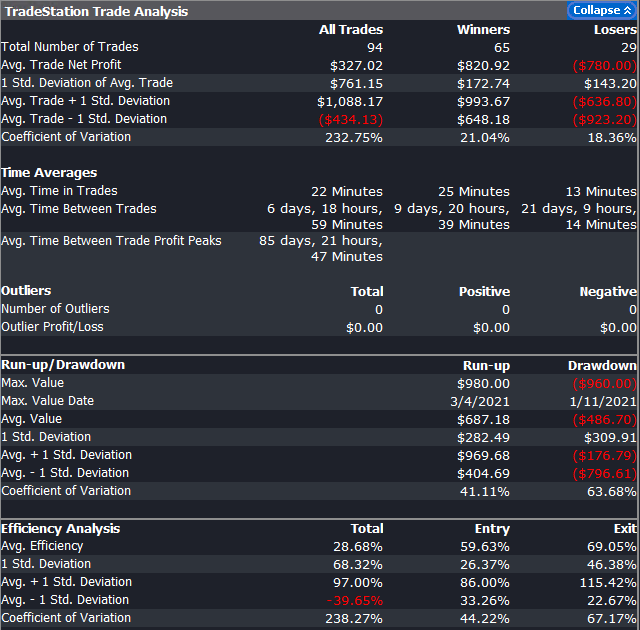640x630 pixels.
Task: Select the 41.11% run-up variation value
Action: point(484,491)
